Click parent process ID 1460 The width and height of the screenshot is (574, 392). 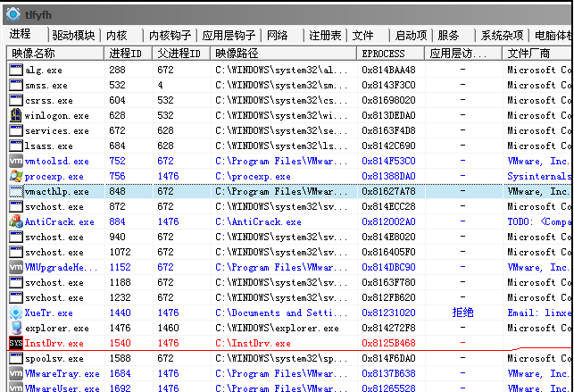pos(169,329)
